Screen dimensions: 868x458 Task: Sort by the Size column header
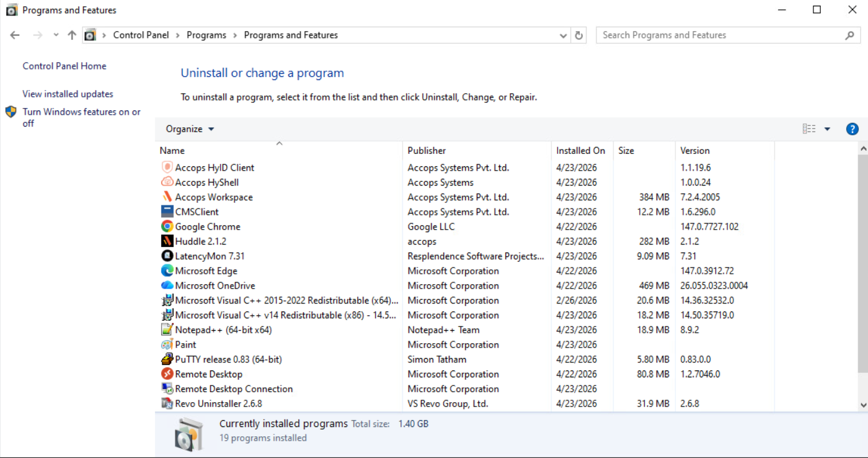pyautogui.click(x=644, y=150)
